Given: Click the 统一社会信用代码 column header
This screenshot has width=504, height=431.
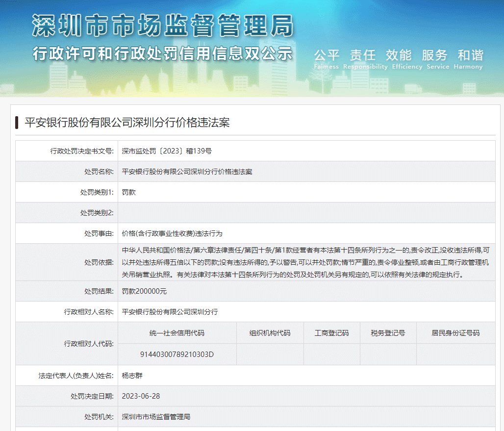Looking at the screenshot, I should point(177,333).
